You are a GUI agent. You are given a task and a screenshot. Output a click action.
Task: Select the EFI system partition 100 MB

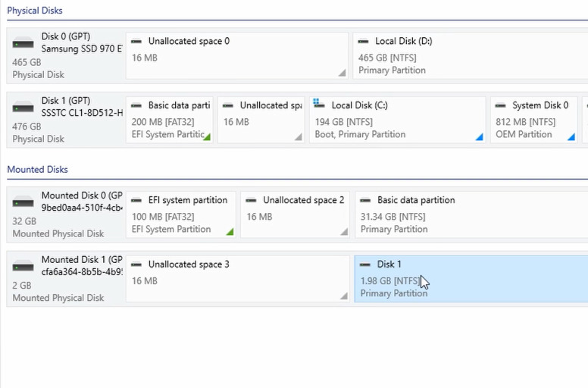(x=181, y=214)
